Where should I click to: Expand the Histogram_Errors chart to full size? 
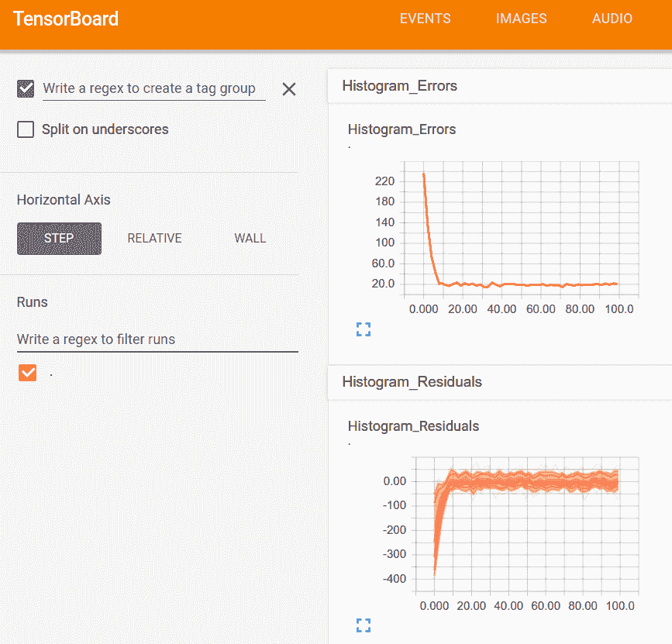[364, 329]
